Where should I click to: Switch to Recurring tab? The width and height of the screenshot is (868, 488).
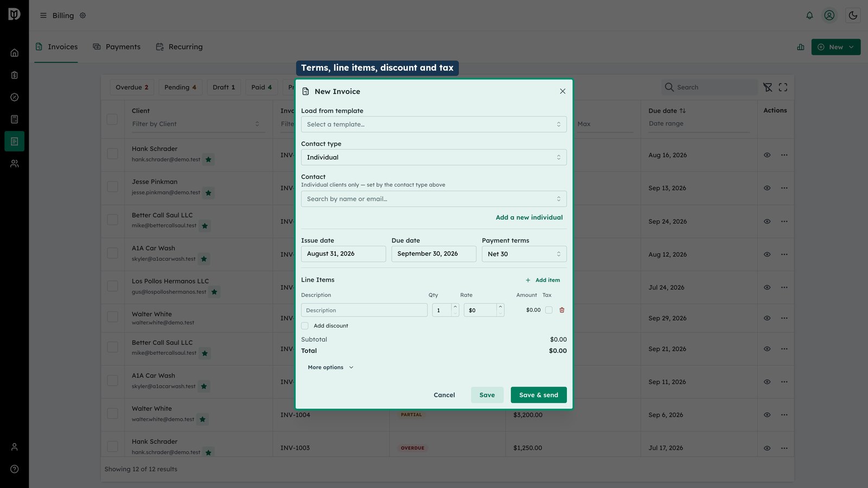coord(179,47)
